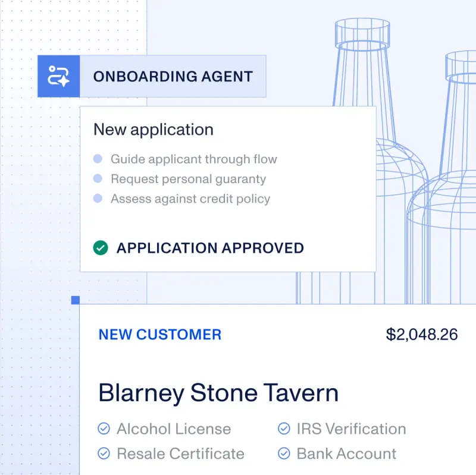This screenshot has height=475, width=476.
Task: Click the Onboarding Agent workflow icon
Action: [x=58, y=76]
